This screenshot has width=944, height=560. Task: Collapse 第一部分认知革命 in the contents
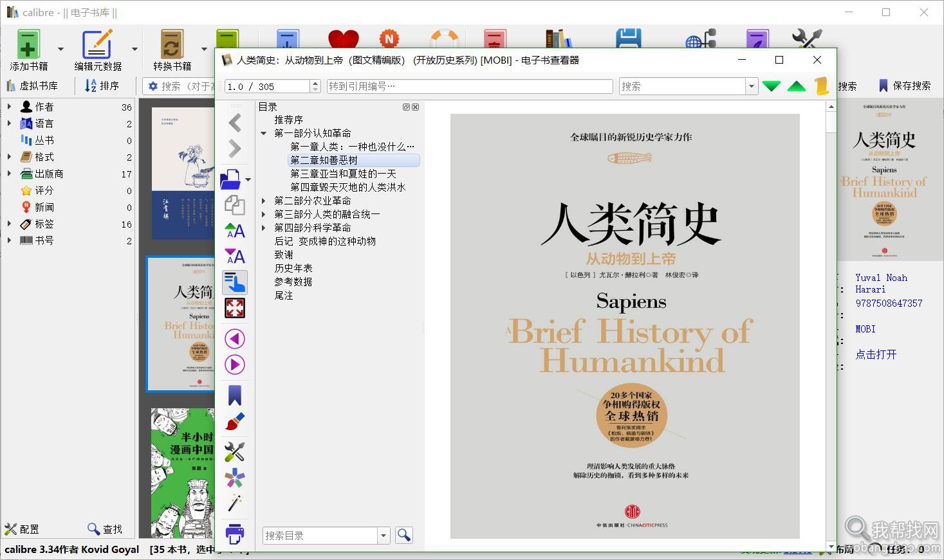coord(264,133)
